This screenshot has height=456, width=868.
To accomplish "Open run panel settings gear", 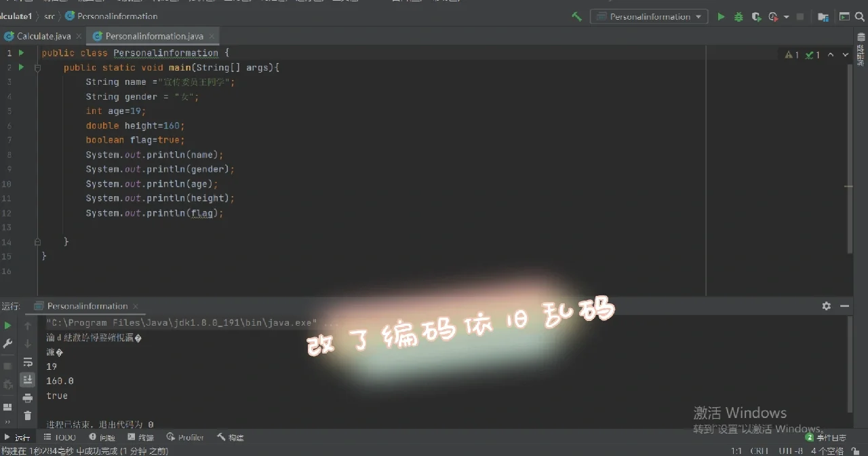I will [x=826, y=306].
